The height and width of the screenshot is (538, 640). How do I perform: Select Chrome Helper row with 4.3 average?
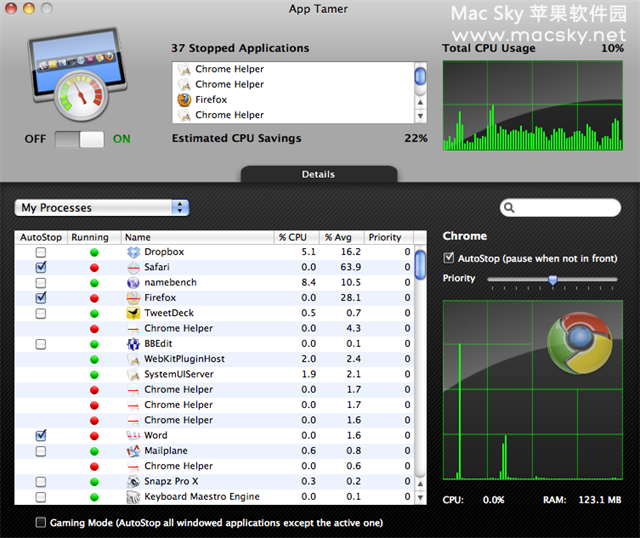(x=214, y=329)
